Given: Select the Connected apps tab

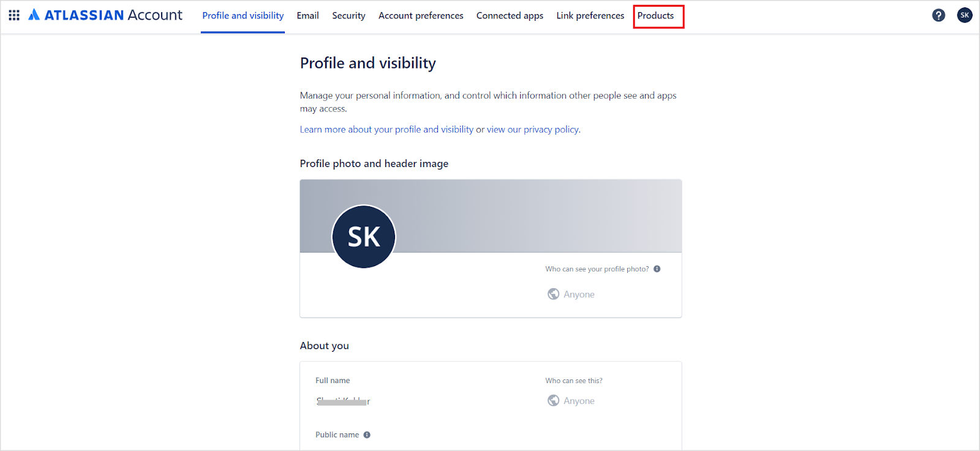Looking at the screenshot, I should click(510, 16).
